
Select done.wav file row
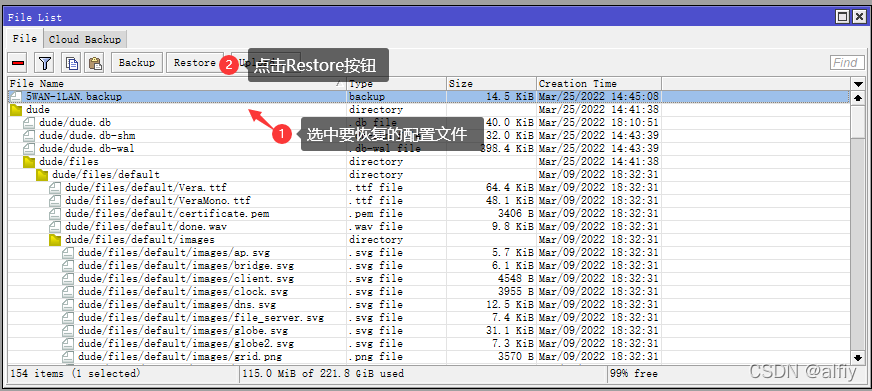click(429, 227)
